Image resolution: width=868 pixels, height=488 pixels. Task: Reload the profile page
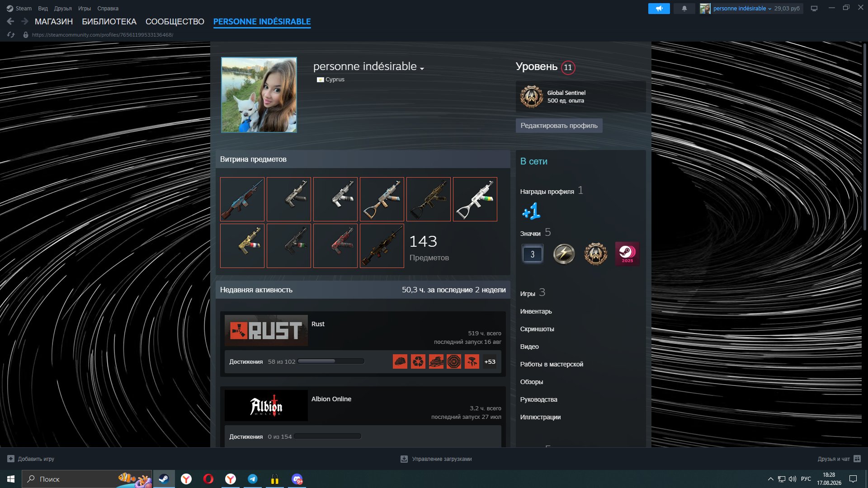tap(11, 35)
